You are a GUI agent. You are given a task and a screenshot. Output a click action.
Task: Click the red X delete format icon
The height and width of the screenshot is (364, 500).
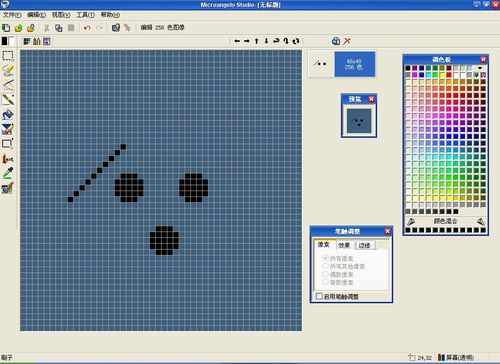pyautogui.click(x=347, y=41)
